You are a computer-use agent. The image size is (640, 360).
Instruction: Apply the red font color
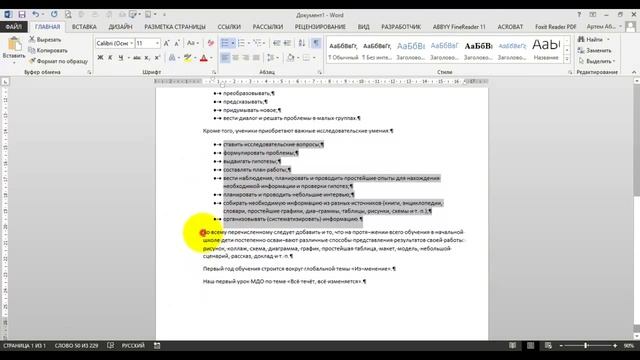pyautogui.click(x=204, y=58)
